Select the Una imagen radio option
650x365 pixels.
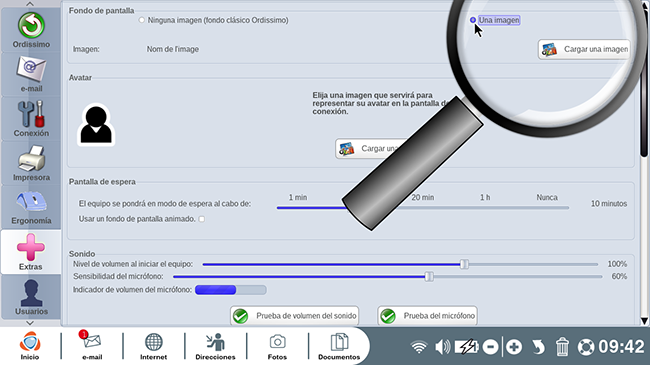click(x=473, y=20)
